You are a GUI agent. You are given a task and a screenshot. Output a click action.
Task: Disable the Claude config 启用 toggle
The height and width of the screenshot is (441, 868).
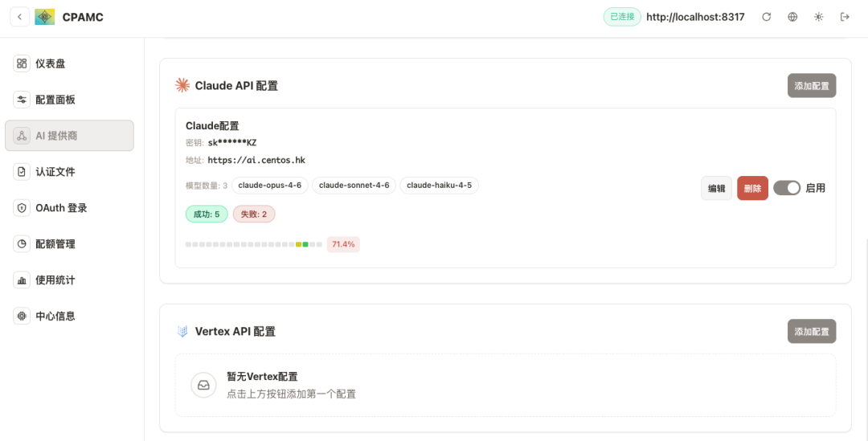787,188
